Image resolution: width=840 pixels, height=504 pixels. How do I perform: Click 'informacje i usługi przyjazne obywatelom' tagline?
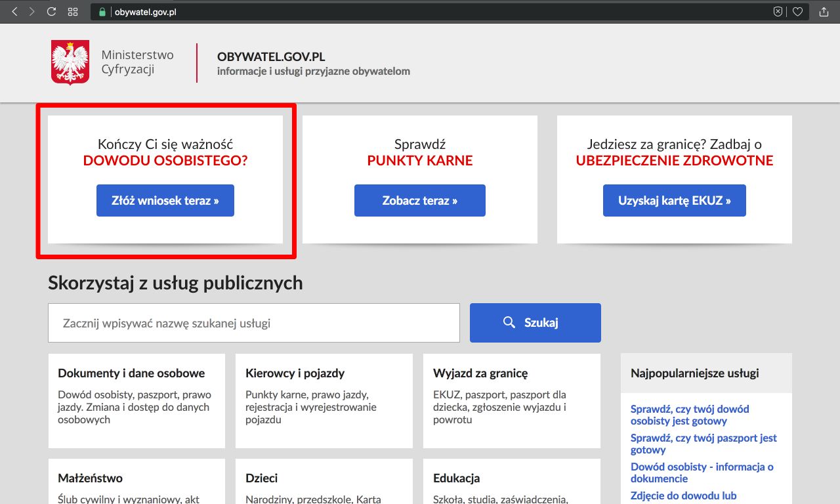[314, 71]
